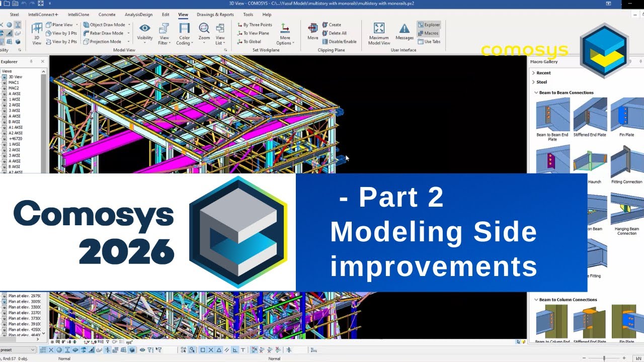Click the eye icon in the bottom toolbar
The image size is (644, 362).
pos(142,350)
